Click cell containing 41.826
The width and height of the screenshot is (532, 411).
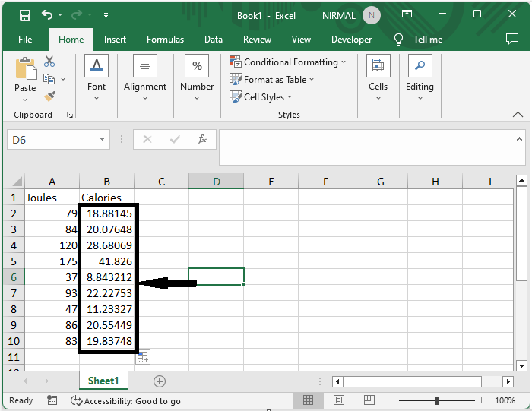[106, 261]
